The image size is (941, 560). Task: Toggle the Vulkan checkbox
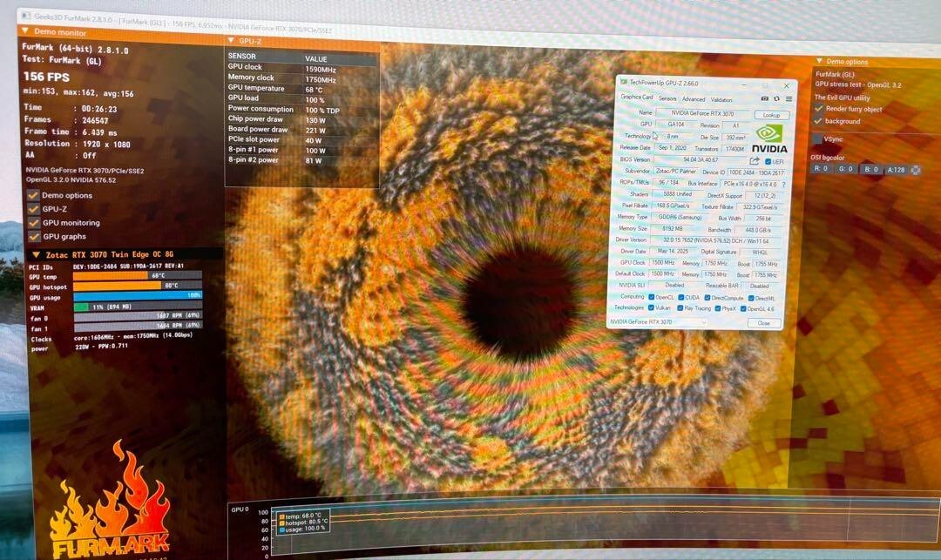[651, 307]
